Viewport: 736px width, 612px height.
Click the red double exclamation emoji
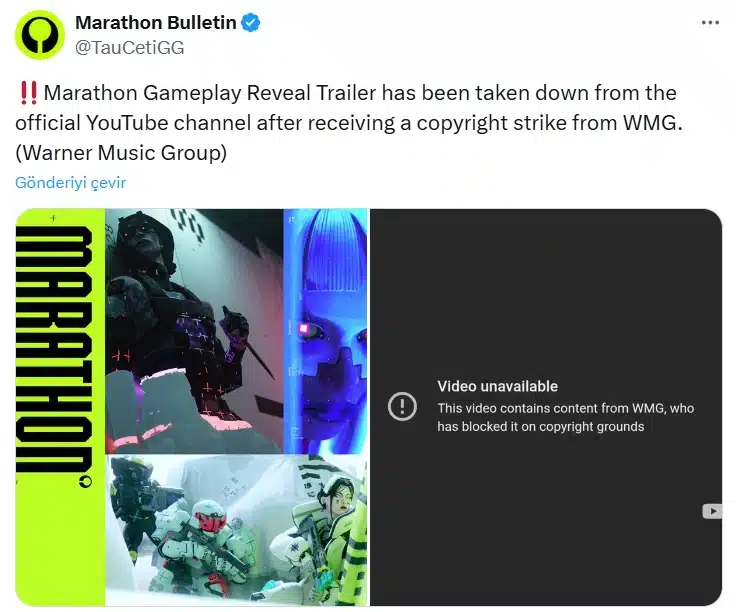(x=29, y=93)
